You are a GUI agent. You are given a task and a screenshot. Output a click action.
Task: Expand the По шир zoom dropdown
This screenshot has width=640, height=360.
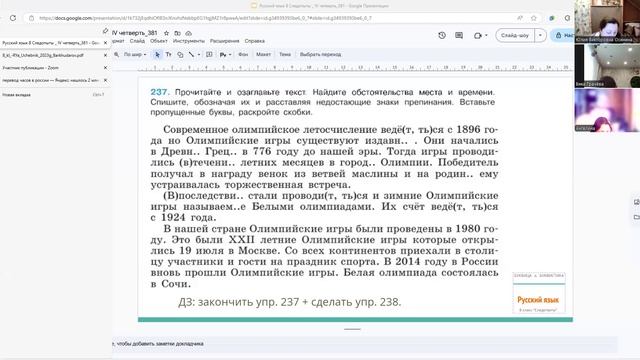[135, 54]
